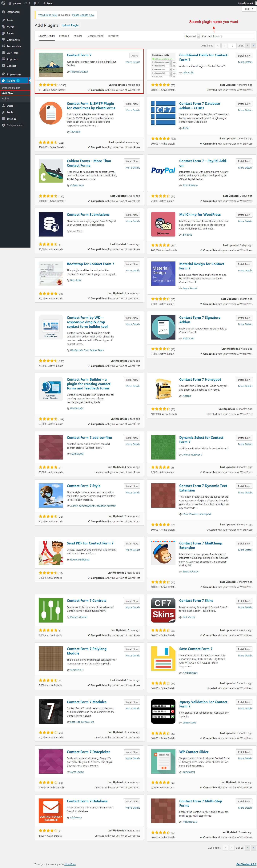This screenshot has width=257, height=868.
Task: Switch to the Popular tab
Action: click(x=78, y=36)
